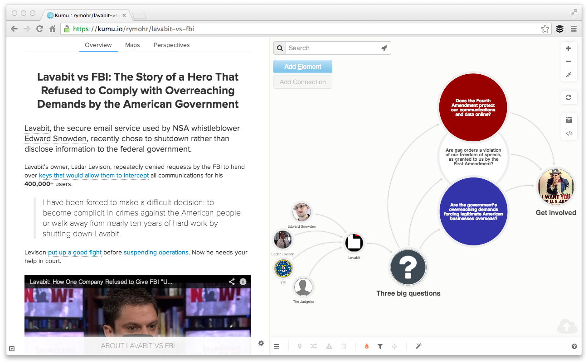Zoom out of the map with minus icon

[x=569, y=62]
